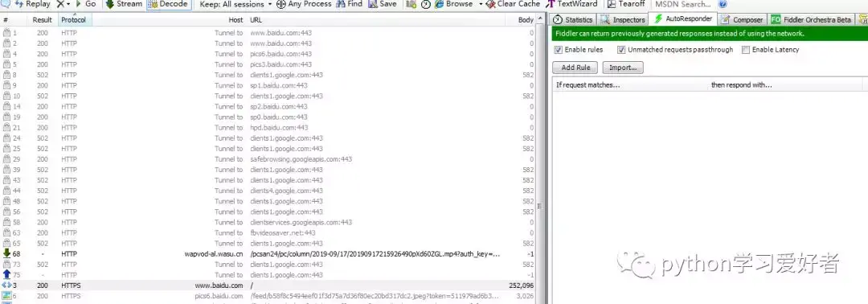Click the lock icon of session 65
868x304 pixels.
click(x=6, y=243)
